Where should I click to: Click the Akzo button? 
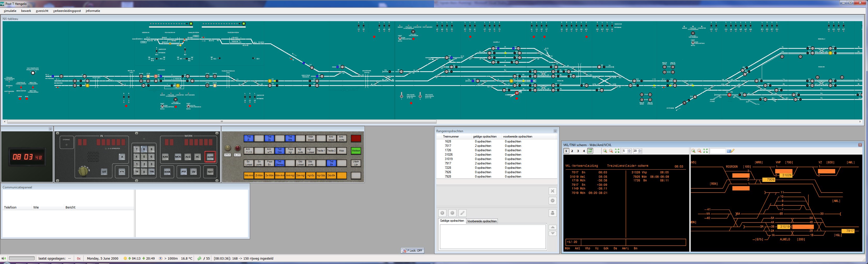(342, 151)
